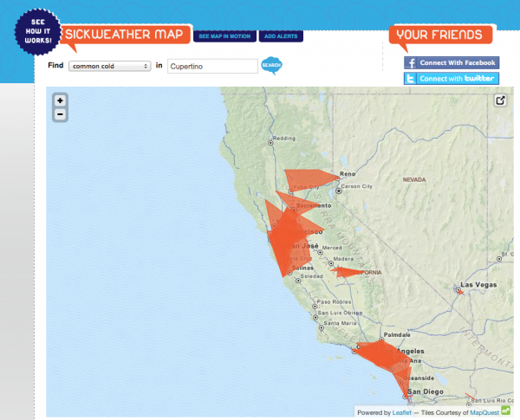520x420 pixels.
Task: Click the San Diego city label
Action: coord(426,391)
